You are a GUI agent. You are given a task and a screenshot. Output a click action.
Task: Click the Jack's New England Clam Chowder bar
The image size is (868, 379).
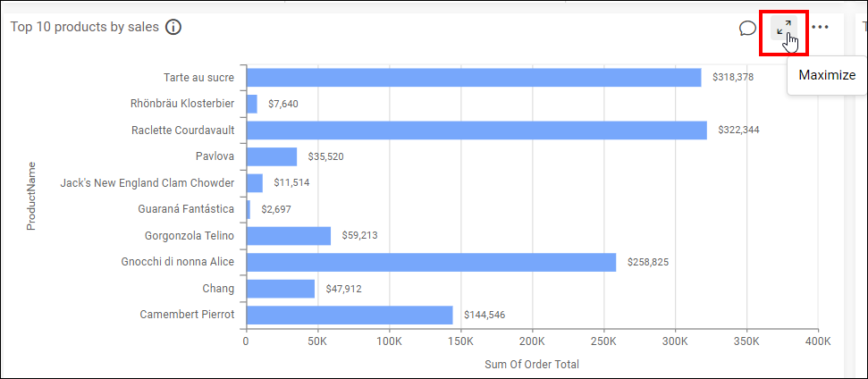(x=254, y=183)
